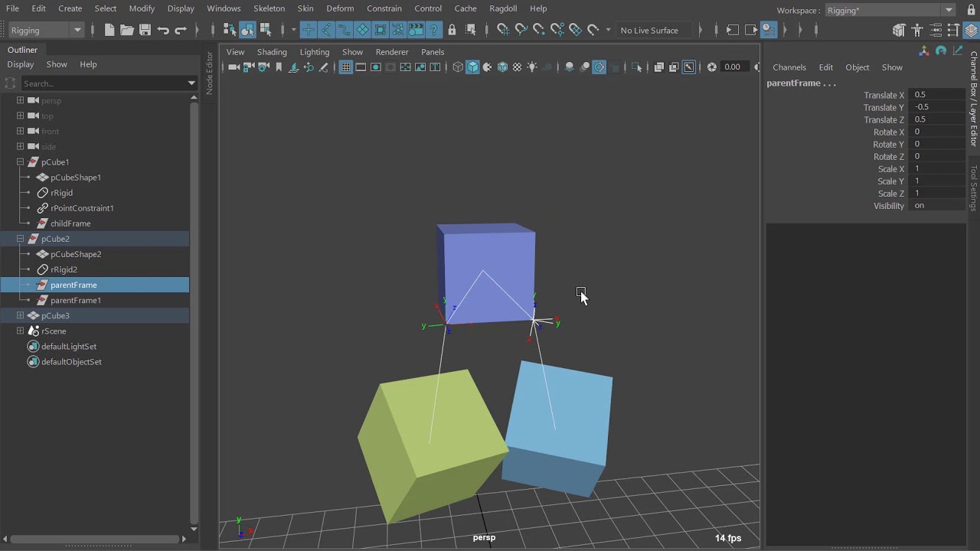Image resolution: width=980 pixels, height=551 pixels.
Task: Open the Channels menu in Channel Box
Action: tap(789, 67)
